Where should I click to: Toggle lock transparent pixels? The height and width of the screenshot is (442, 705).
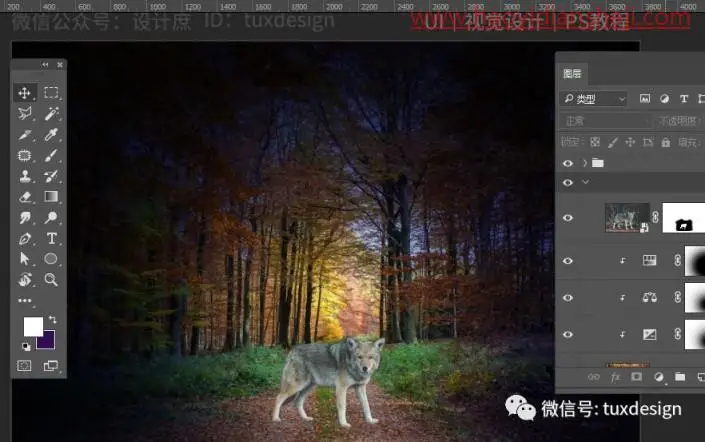click(x=595, y=143)
